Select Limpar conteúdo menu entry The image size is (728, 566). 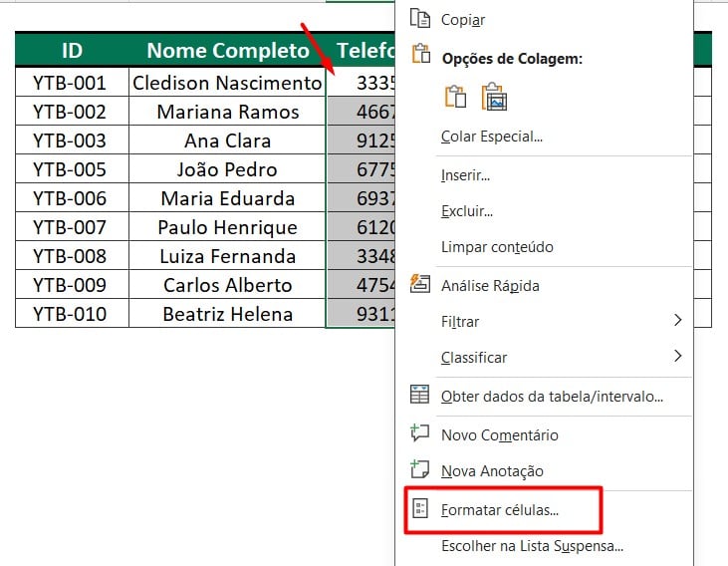(x=543, y=247)
